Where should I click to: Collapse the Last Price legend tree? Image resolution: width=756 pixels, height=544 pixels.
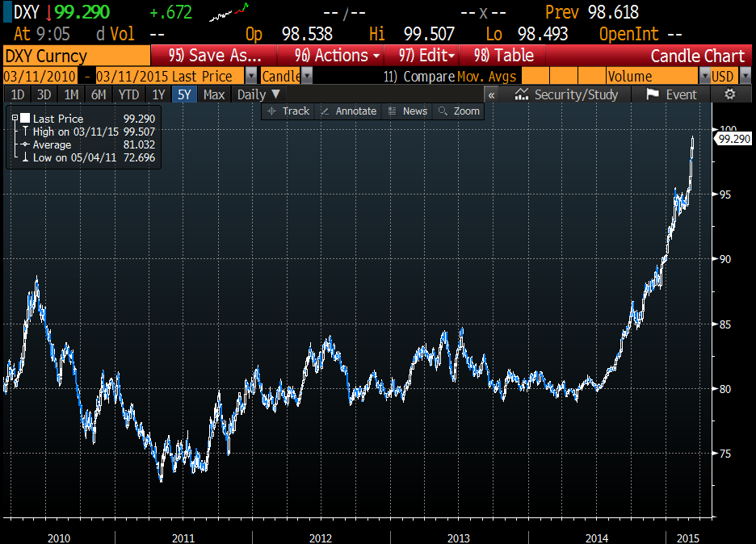(x=15, y=118)
